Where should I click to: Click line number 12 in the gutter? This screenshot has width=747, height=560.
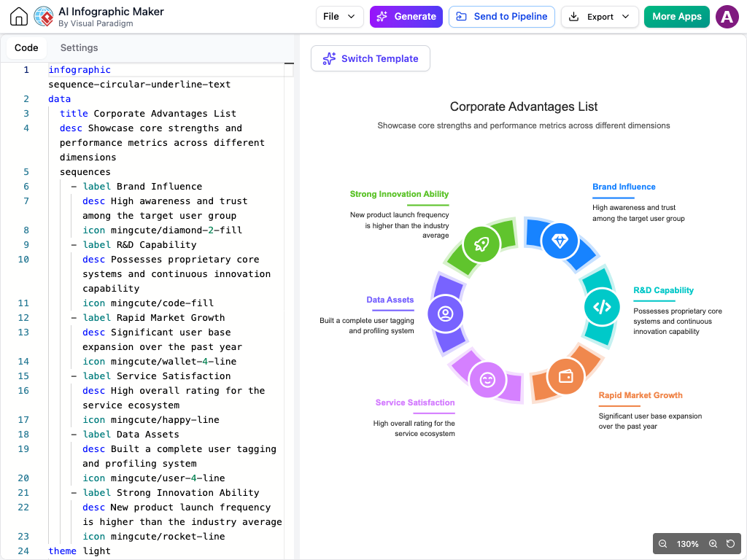[23, 318]
